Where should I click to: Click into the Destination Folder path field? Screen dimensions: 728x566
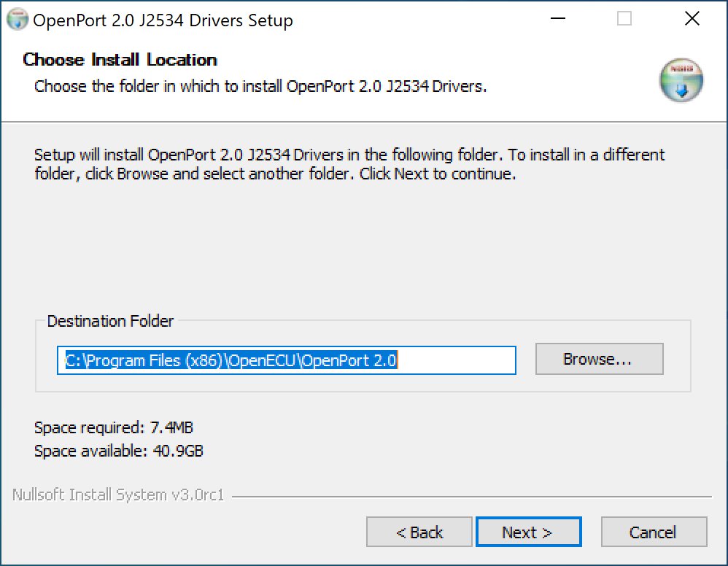(287, 360)
